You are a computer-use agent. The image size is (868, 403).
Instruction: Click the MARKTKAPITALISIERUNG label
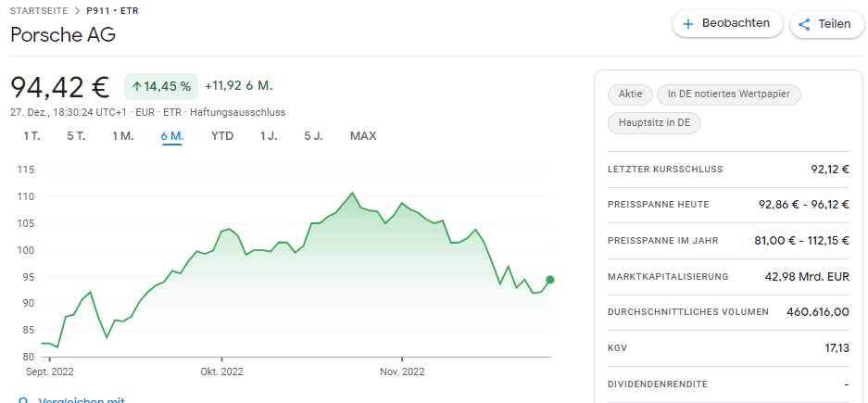pos(668,277)
